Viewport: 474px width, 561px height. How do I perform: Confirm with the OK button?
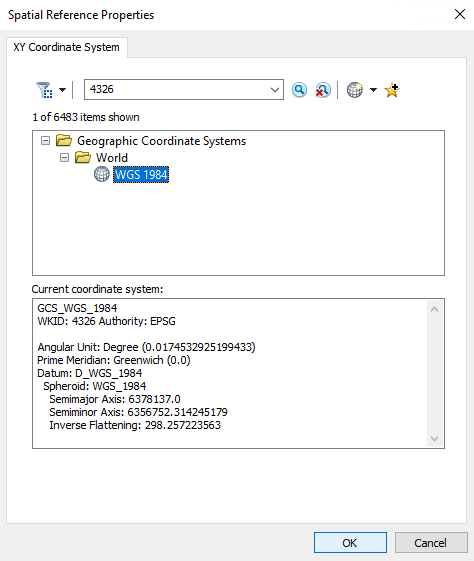pyautogui.click(x=350, y=543)
